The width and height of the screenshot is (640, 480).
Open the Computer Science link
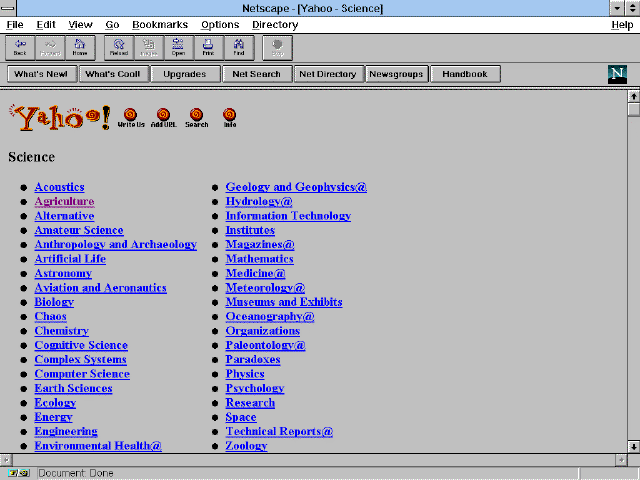pos(82,374)
